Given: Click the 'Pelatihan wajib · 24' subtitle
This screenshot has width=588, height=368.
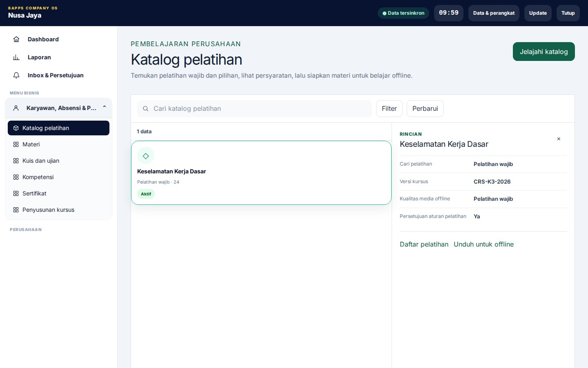Looking at the screenshot, I should click(158, 182).
